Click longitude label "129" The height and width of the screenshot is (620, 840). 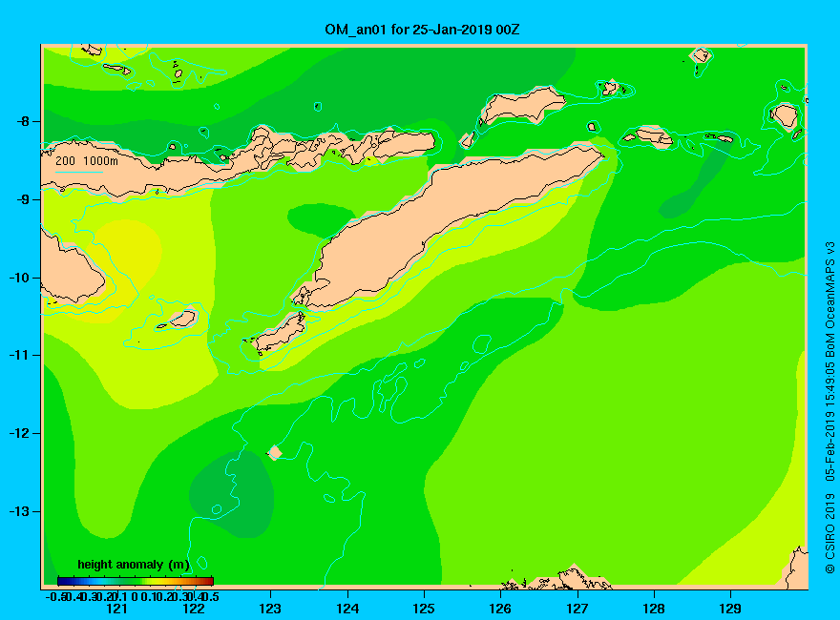730,609
